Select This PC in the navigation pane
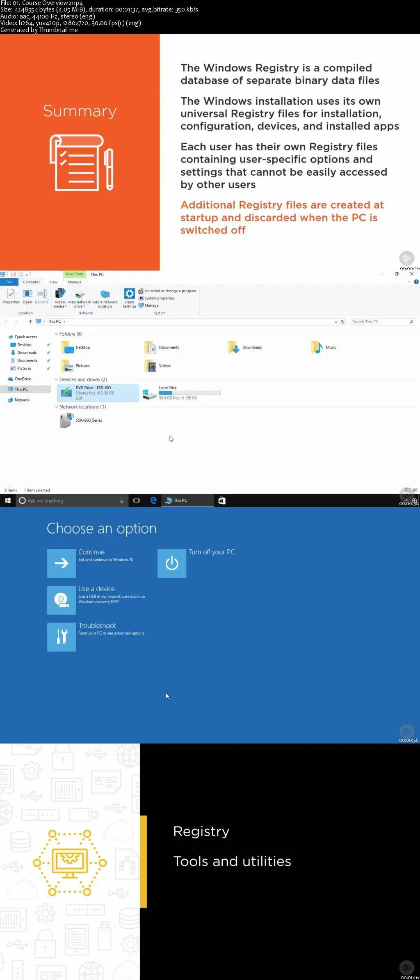420x980 pixels. point(25,389)
